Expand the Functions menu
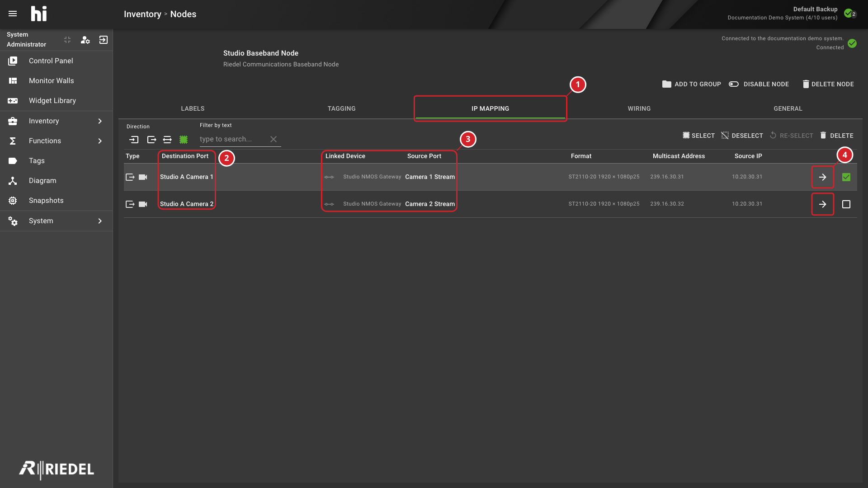The width and height of the screenshot is (868, 488). pos(57,141)
